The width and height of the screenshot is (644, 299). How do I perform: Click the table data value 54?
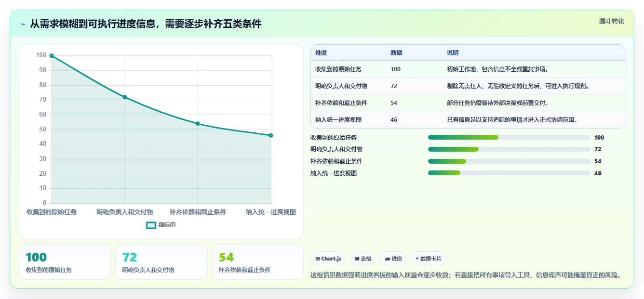394,103
